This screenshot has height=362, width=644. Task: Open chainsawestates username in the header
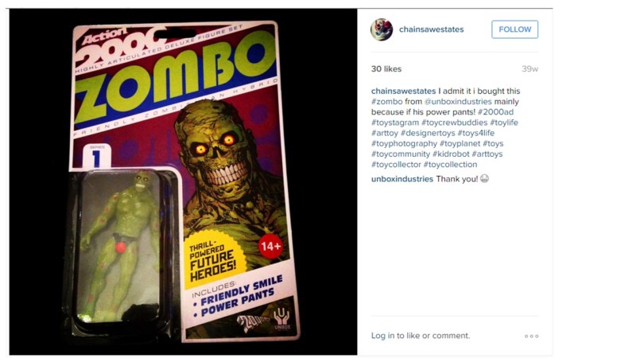(431, 29)
